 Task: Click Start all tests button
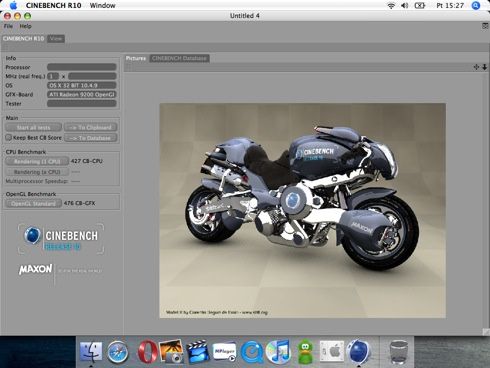[33, 127]
